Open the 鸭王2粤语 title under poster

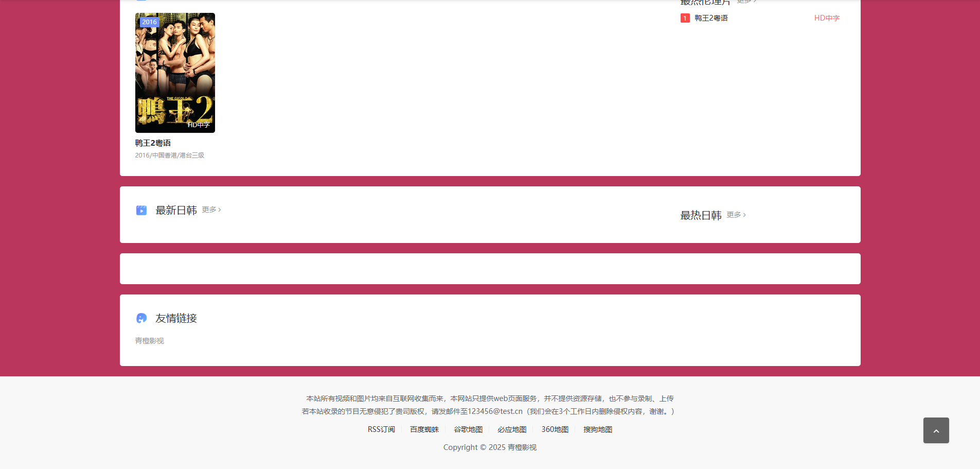tap(153, 143)
